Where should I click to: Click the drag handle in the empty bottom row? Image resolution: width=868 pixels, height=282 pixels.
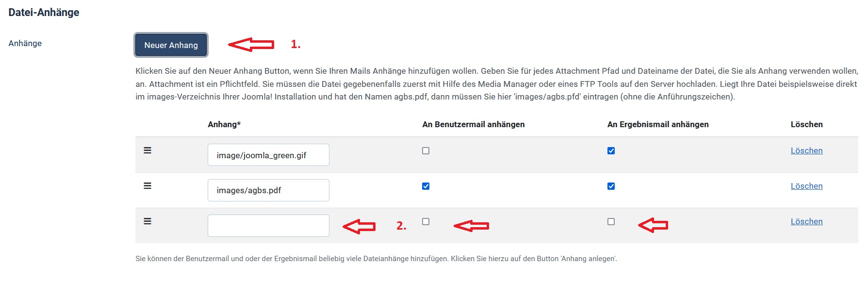coord(147,221)
